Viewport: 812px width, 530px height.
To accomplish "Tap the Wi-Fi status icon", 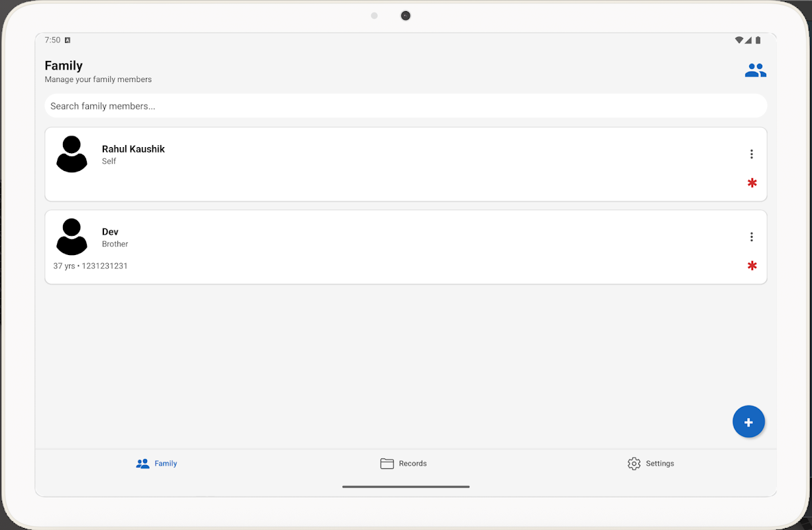I will [738, 40].
